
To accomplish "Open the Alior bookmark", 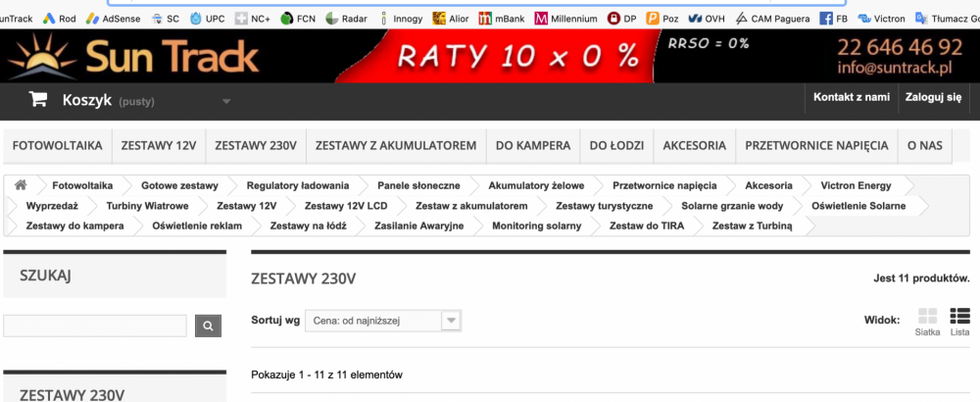I will (x=451, y=19).
